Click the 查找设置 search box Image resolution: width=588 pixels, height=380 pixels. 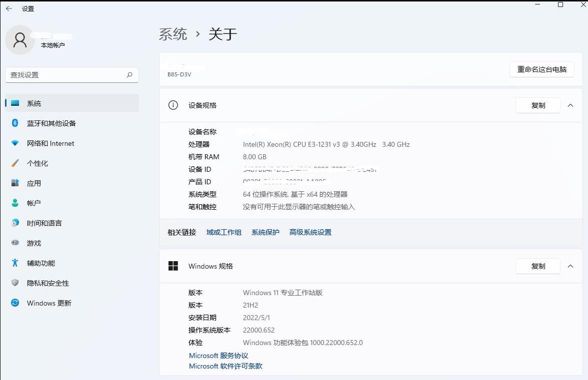point(67,75)
